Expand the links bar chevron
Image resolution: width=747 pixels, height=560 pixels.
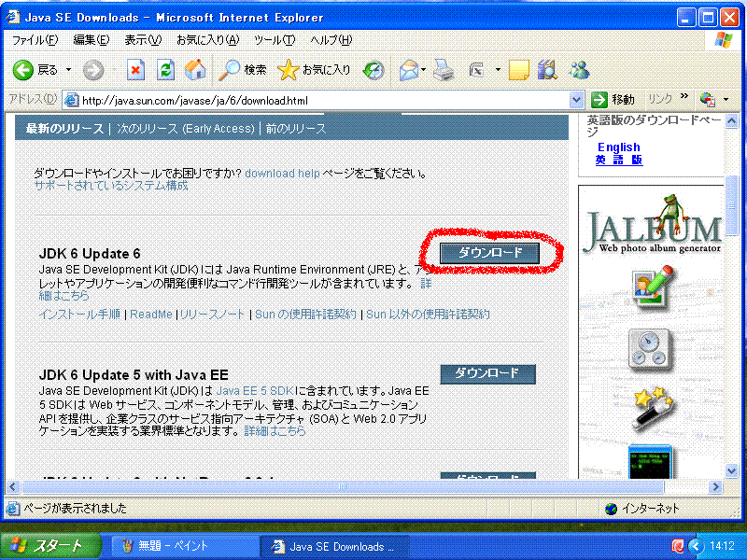coord(684,96)
